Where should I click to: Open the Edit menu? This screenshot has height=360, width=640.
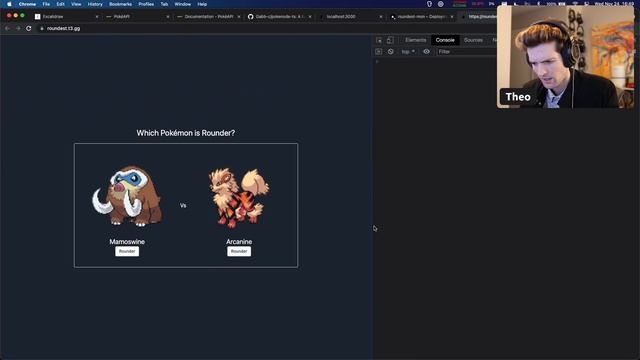coord(60,4)
